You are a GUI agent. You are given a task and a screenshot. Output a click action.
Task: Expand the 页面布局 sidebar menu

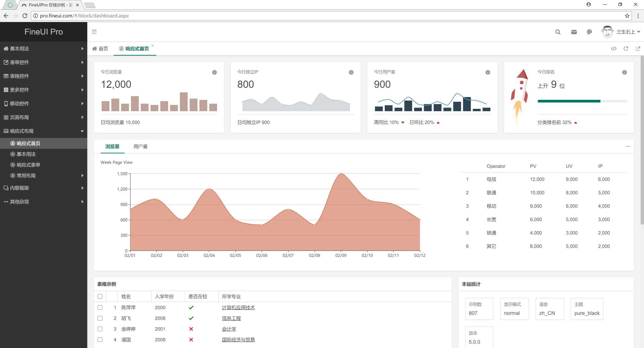(44, 117)
